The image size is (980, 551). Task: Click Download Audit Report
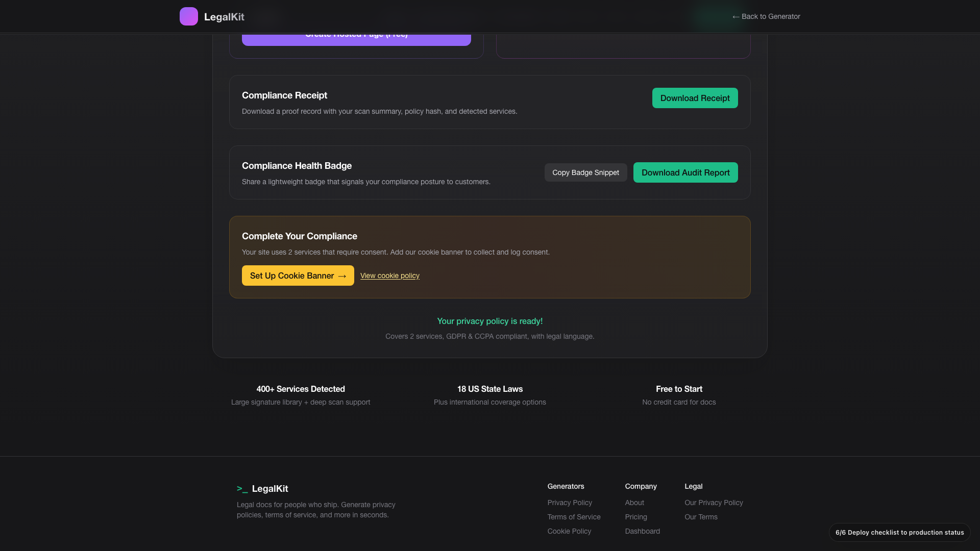coord(685,172)
